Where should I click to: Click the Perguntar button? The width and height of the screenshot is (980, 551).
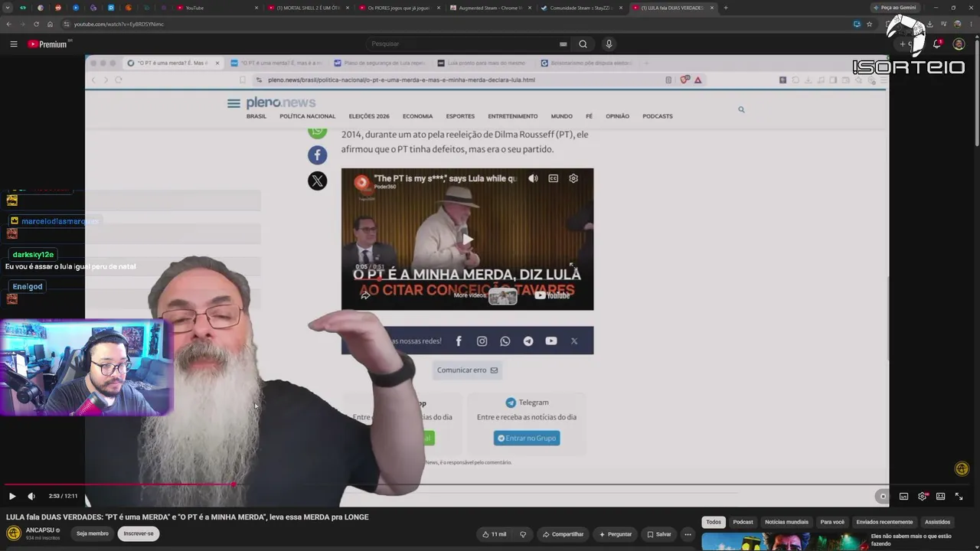coord(616,534)
